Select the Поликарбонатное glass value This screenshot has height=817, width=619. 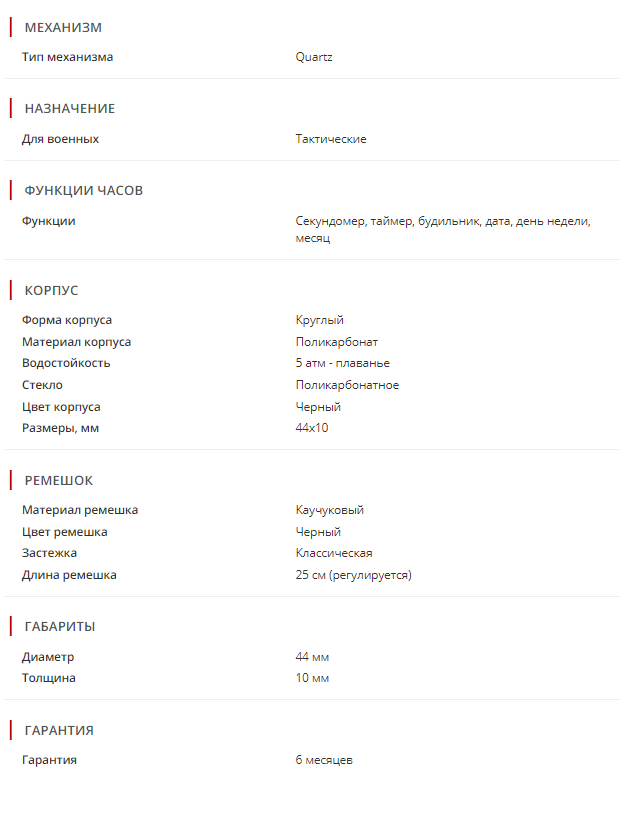tap(347, 385)
